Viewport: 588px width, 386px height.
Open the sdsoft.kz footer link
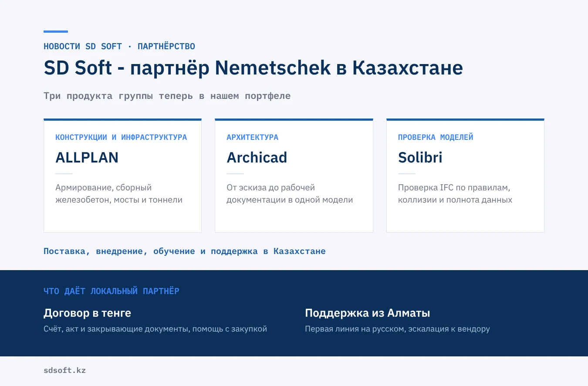(x=64, y=371)
